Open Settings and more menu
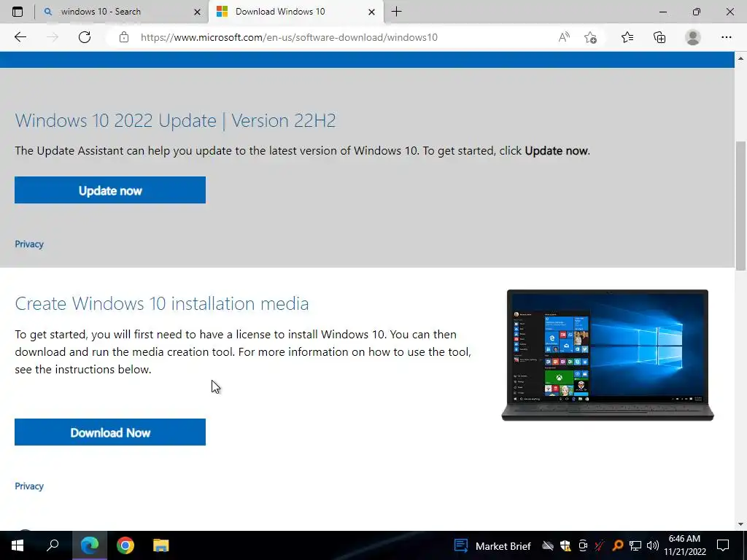 [726, 37]
